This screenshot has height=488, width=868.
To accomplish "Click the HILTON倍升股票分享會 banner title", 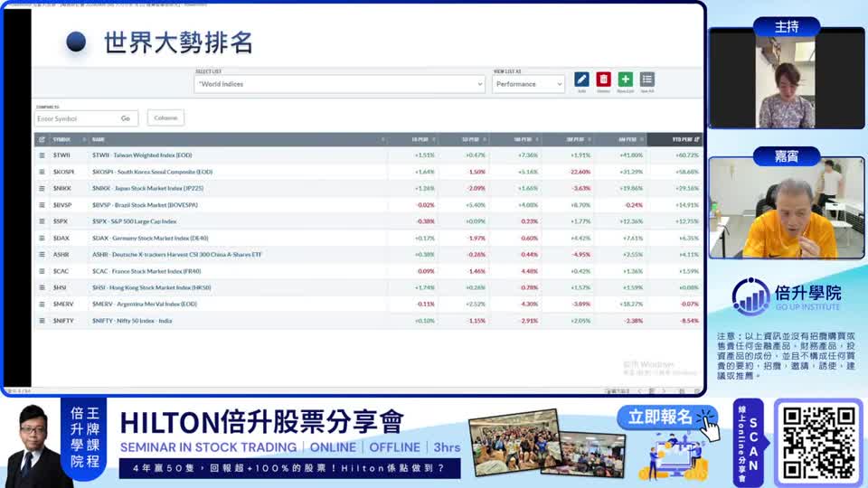I will tap(262, 423).
